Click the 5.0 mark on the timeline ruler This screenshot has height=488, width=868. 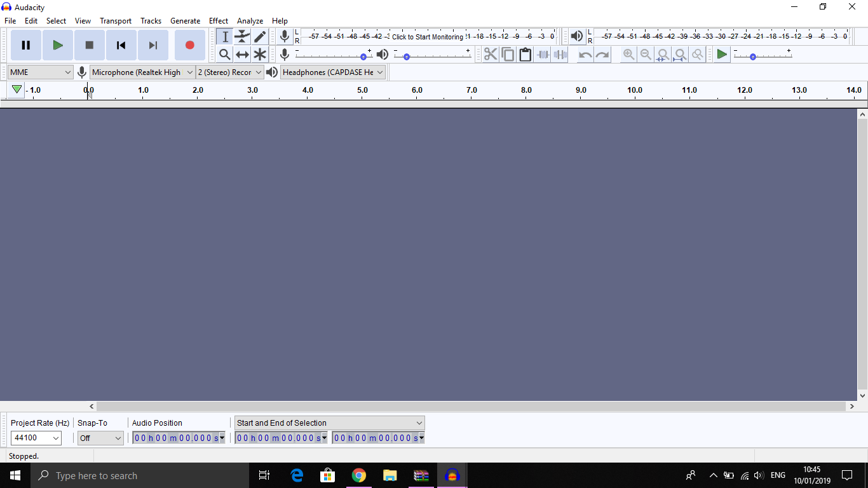[x=362, y=90]
